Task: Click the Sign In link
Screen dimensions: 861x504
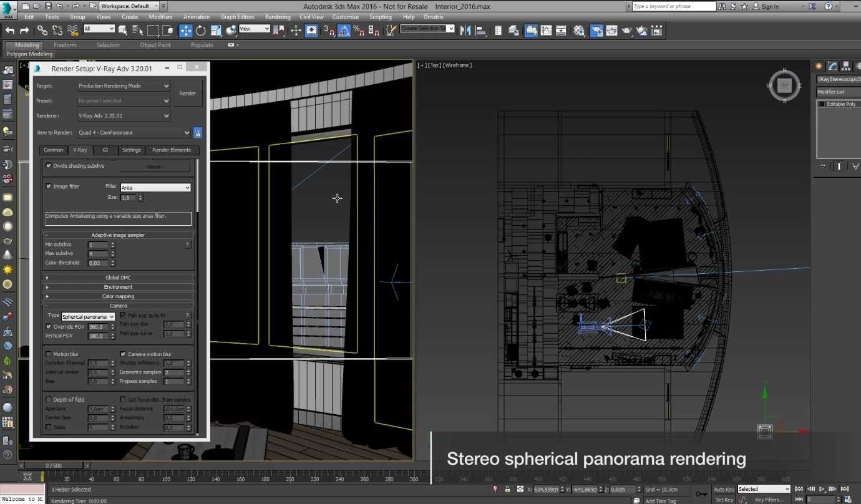Action: (x=770, y=6)
